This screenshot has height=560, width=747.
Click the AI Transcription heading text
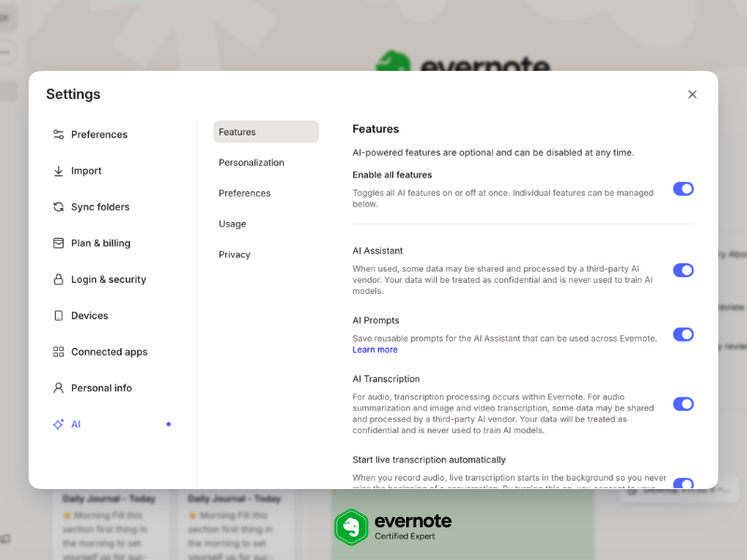pos(387,379)
